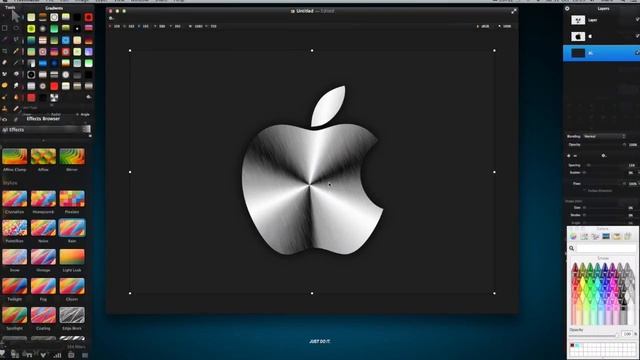Choose the Pointillize effect thumbnail
640x360 pixels.
[x=15, y=228]
